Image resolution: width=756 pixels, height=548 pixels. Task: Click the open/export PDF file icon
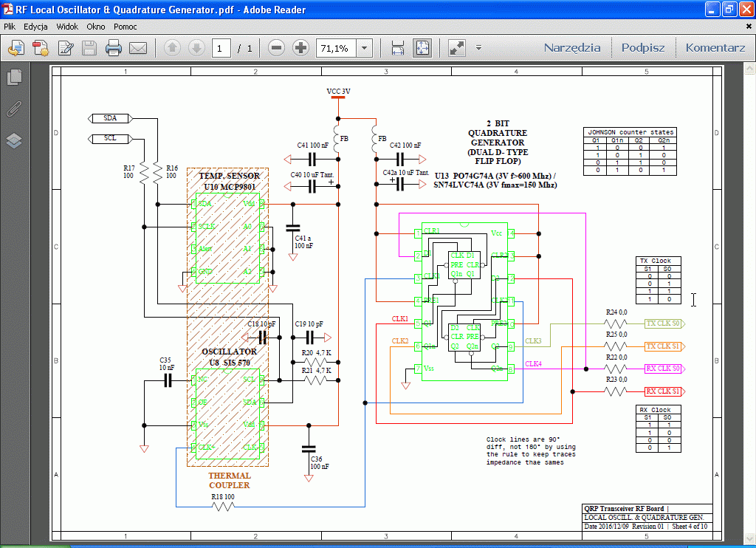pyautogui.click(x=16, y=49)
